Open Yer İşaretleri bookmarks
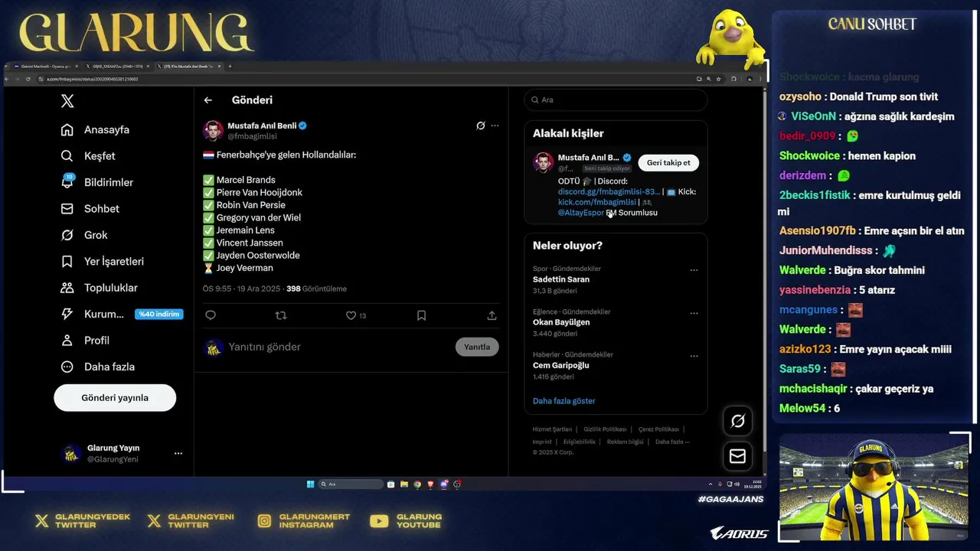This screenshot has width=980, height=551. coord(103,262)
